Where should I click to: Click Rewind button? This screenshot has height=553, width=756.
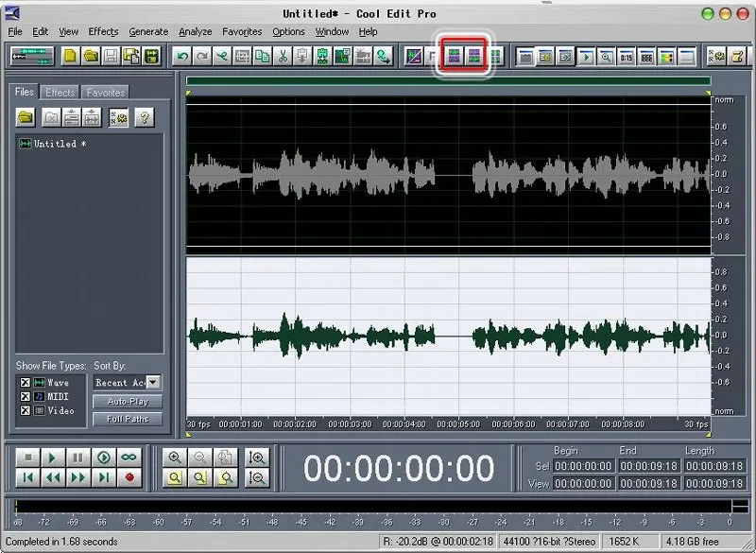(x=53, y=477)
